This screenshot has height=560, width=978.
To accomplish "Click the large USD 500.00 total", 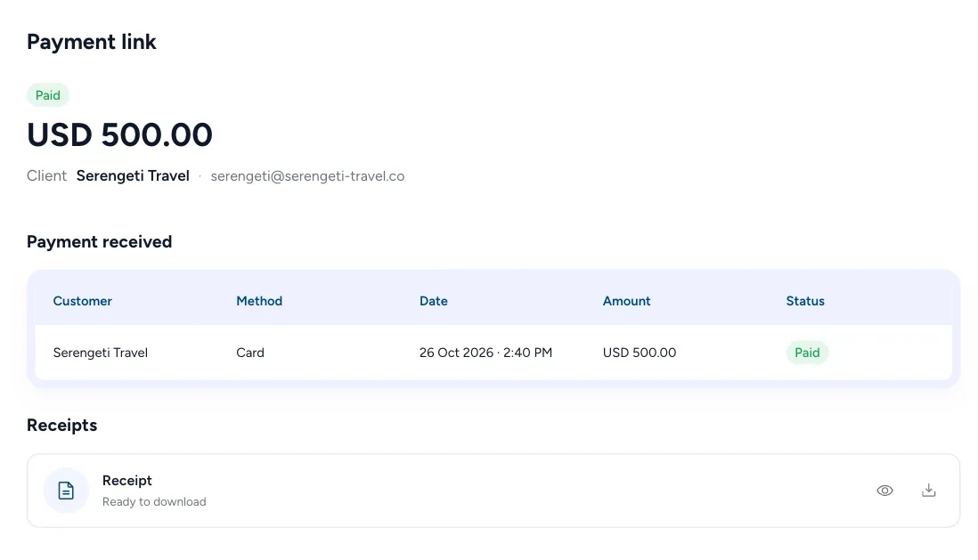I will pyautogui.click(x=119, y=134).
